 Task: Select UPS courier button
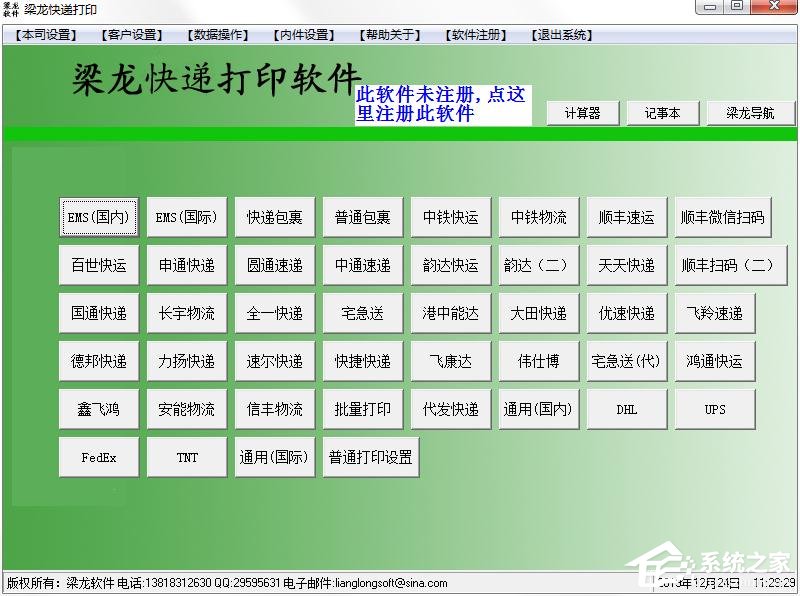pyautogui.click(x=715, y=409)
